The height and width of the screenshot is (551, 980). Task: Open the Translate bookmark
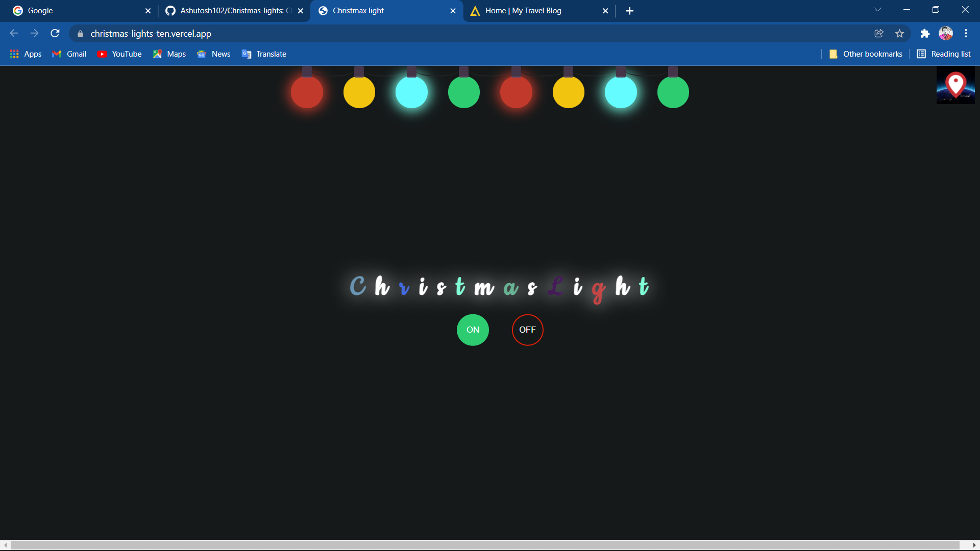(x=263, y=54)
